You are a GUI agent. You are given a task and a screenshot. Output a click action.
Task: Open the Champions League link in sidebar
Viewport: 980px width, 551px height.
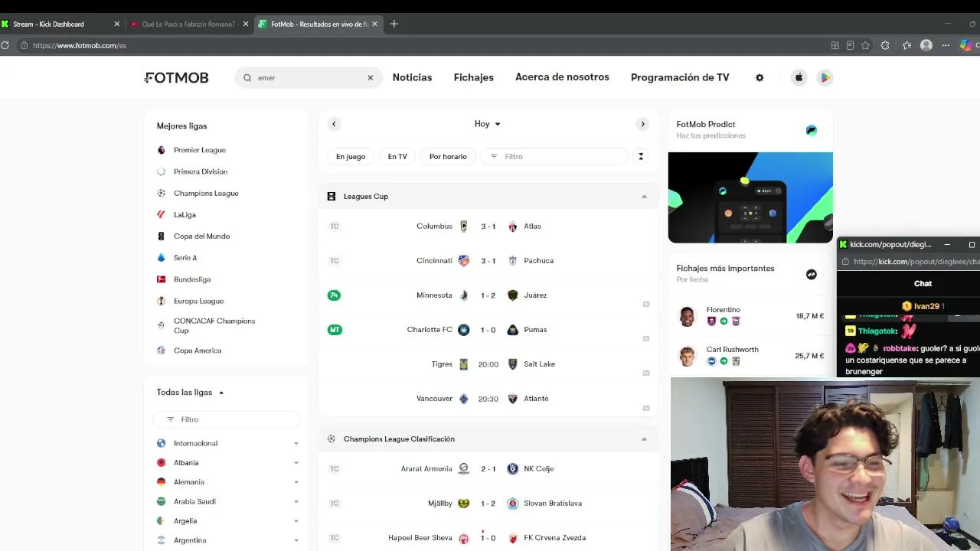tap(206, 193)
